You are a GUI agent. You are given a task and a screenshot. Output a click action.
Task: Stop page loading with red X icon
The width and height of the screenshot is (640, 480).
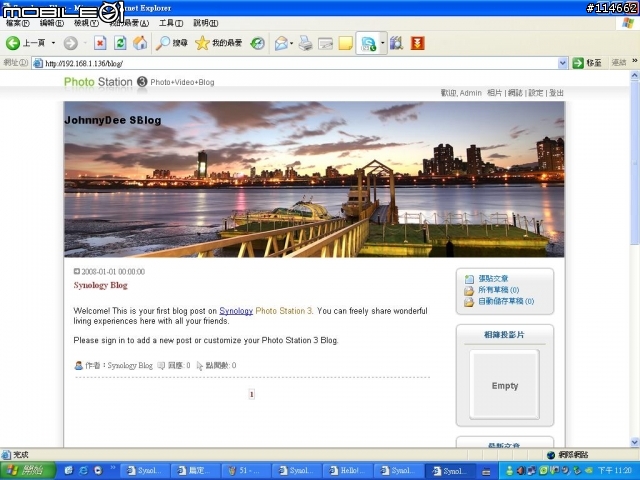coord(100,43)
